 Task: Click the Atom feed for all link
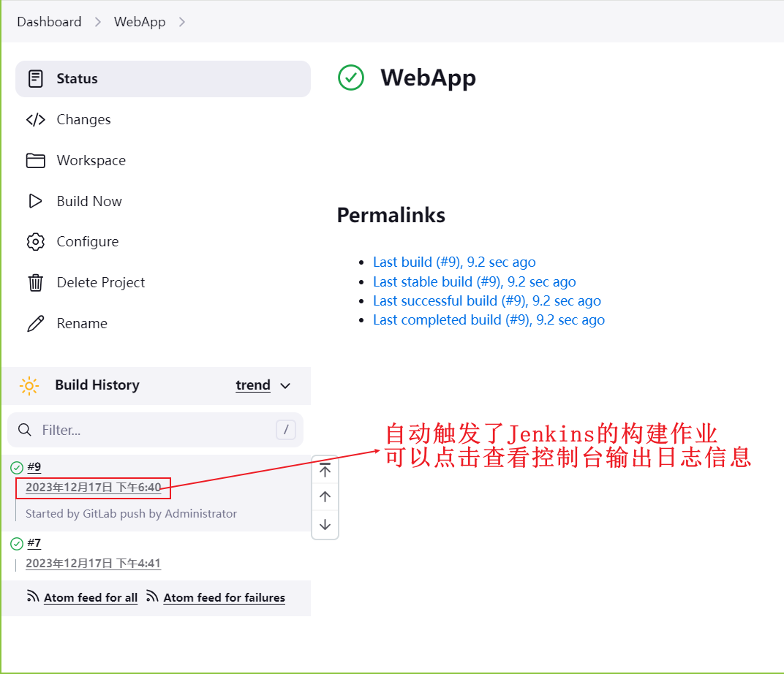click(90, 597)
